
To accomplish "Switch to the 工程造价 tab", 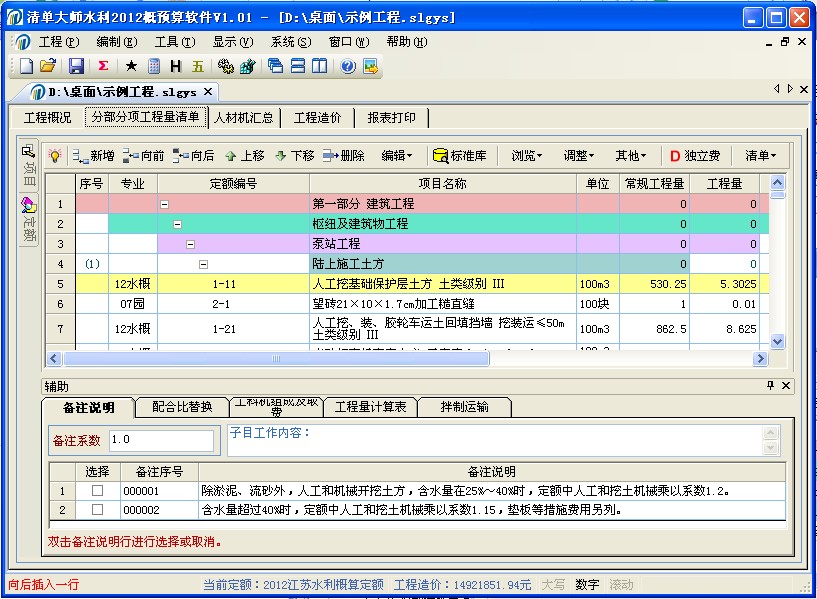I will [317, 117].
